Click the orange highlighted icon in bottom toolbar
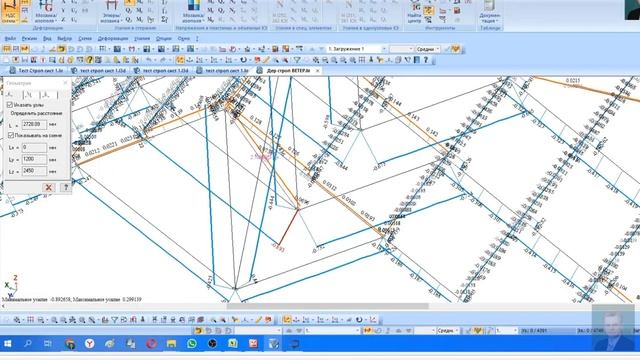The width and height of the screenshot is (640, 360). pyautogui.click(x=287, y=320)
